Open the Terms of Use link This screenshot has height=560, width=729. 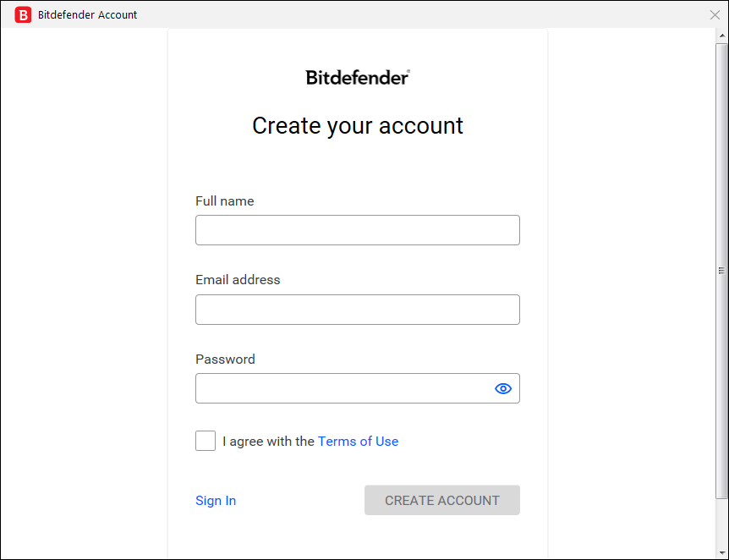click(358, 441)
